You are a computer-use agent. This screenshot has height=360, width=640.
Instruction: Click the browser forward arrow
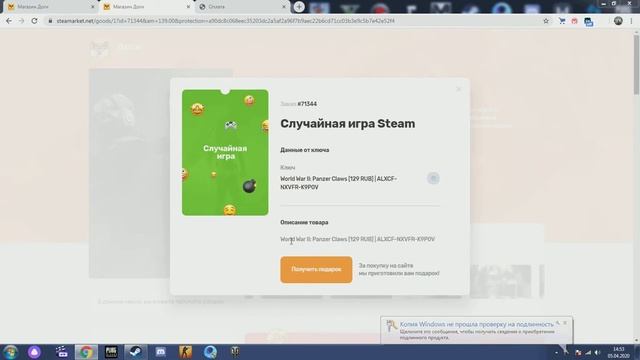[21, 21]
